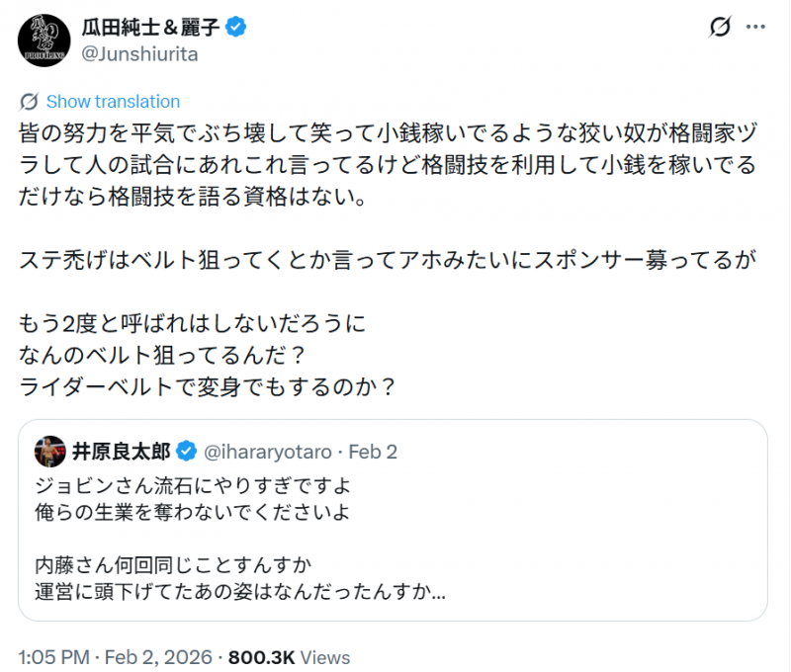This screenshot has width=791, height=672.
Task: Click the line ライダーベルトで変身でもするのか？
Action: coord(208,386)
